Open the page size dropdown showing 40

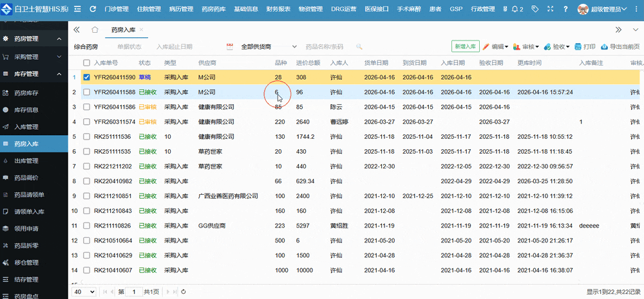(84, 291)
